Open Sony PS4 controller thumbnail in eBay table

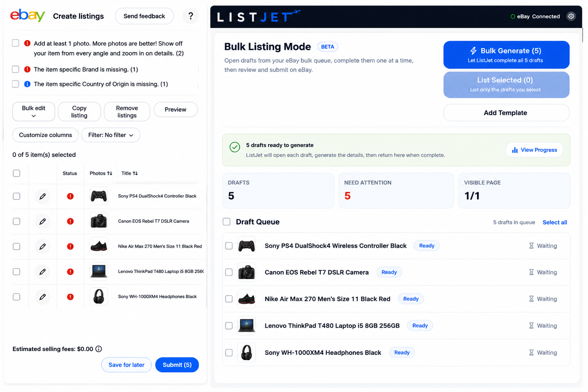[x=98, y=196]
